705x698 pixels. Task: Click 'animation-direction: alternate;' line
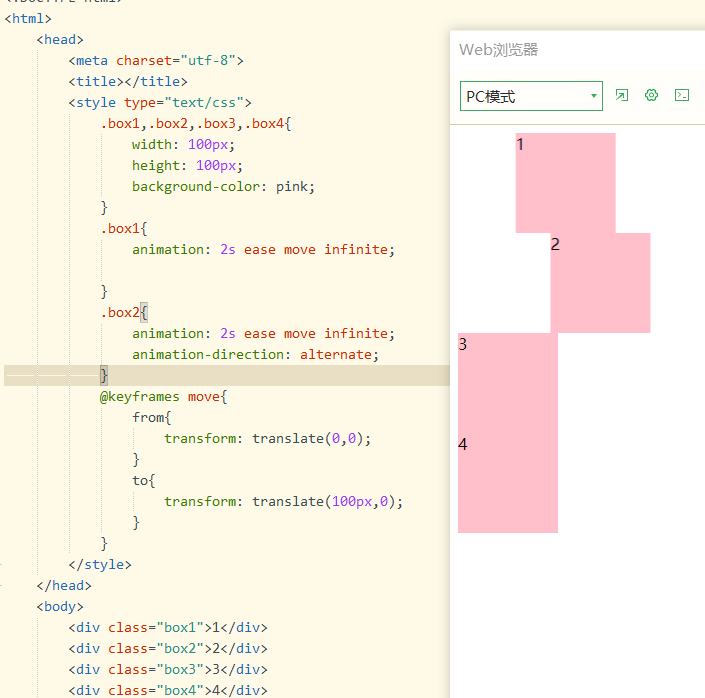point(255,354)
